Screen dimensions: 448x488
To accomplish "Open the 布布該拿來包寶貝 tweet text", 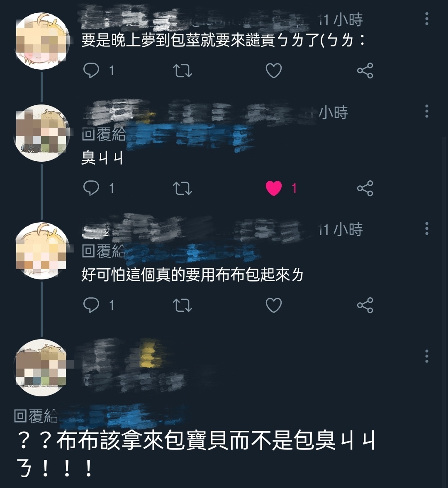I will (x=196, y=454).
